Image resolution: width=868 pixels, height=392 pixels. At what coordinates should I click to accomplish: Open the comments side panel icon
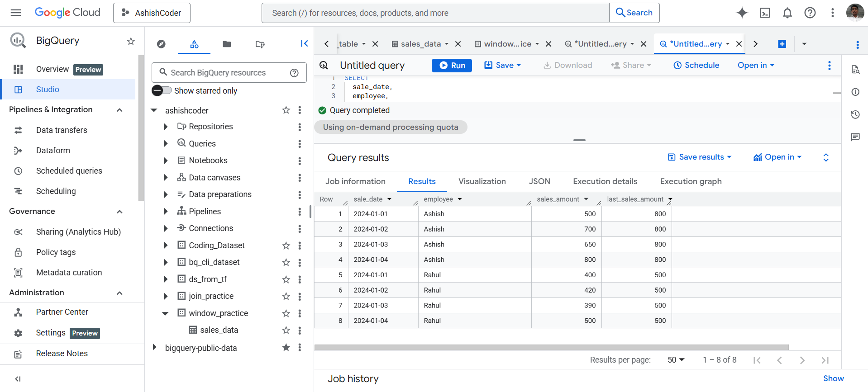[x=855, y=137]
